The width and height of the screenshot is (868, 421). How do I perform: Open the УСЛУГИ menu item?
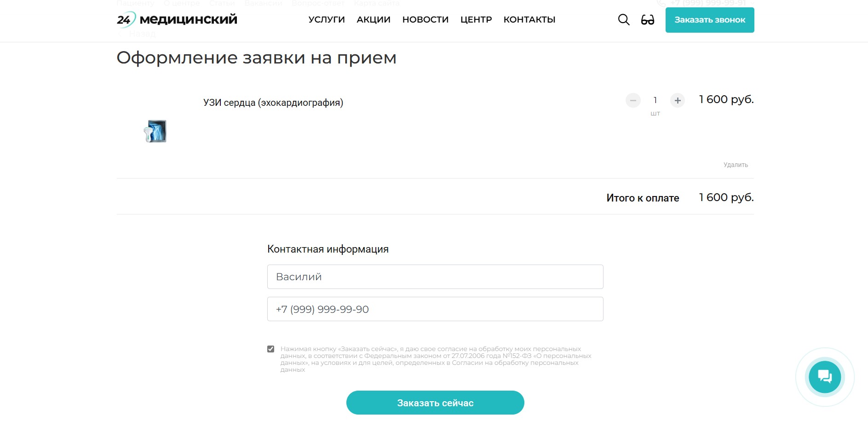pos(327,20)
